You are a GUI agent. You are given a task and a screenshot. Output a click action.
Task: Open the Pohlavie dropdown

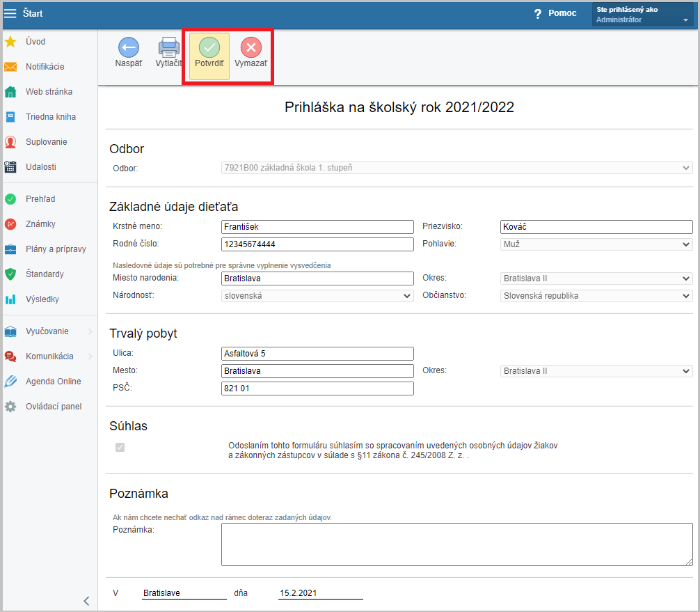[596, 244]
